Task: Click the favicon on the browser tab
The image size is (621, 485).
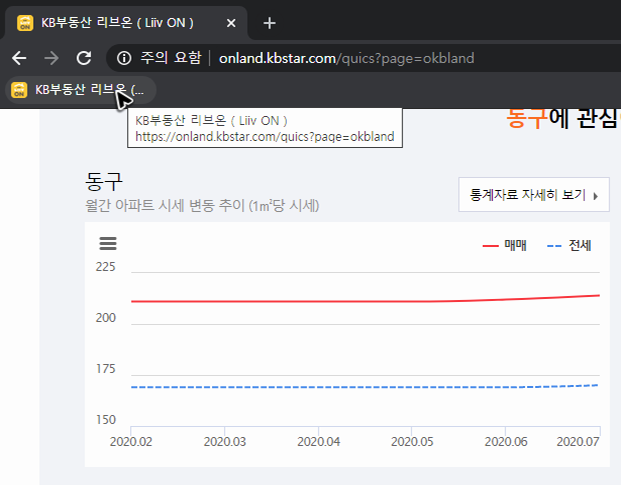Action: [x=25, y=23]
